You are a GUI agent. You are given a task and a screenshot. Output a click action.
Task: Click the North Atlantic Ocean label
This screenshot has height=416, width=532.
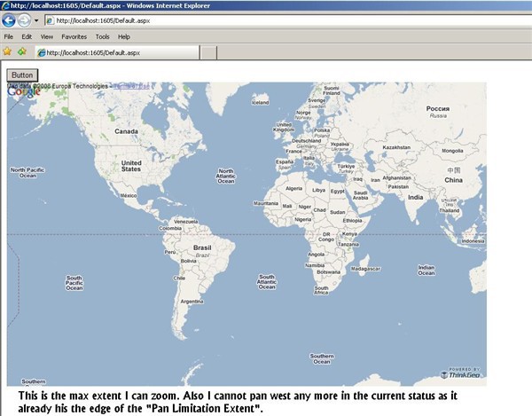click(226, 177)
